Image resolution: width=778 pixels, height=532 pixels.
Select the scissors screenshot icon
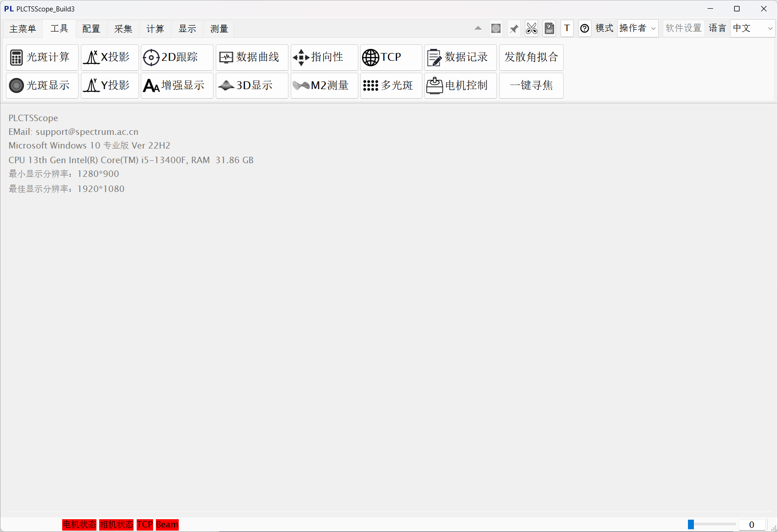(x=531, y=28)
